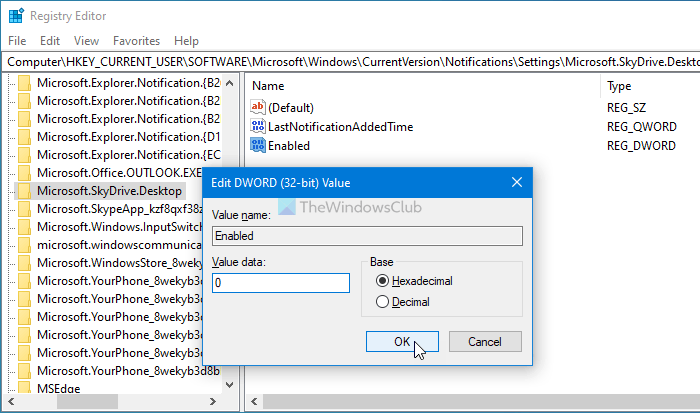Click the REG_DWORD type cell
This screenshot has height=413, width=700.
click(641, 146)
